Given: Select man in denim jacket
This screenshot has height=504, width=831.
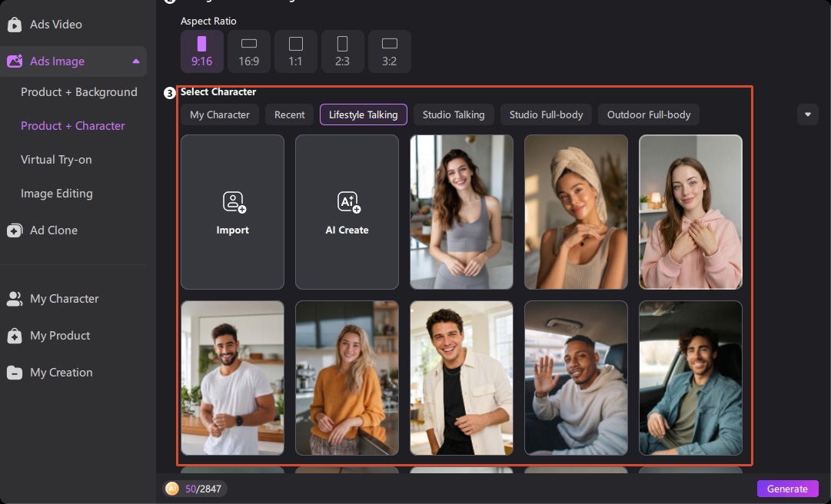Looking at the screenshot, I should pyautogui.click(x=690, y=378).
